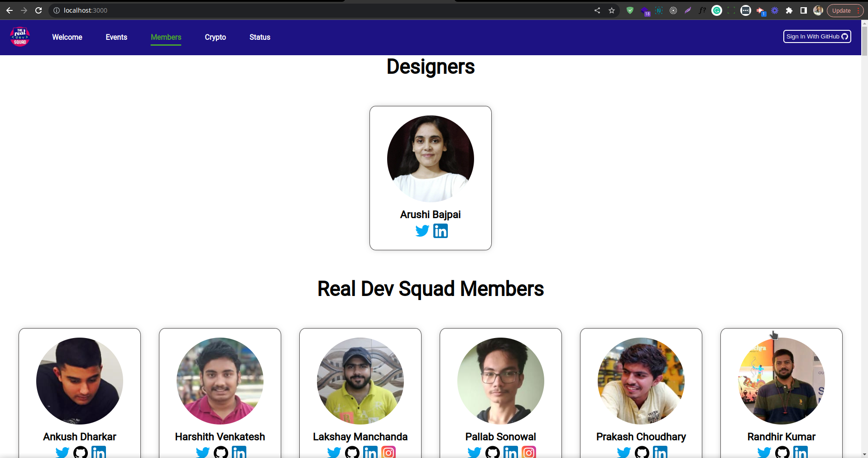
Task: Open Harshith Venkatesh's GitHub icon
Action: click(221, 452)
